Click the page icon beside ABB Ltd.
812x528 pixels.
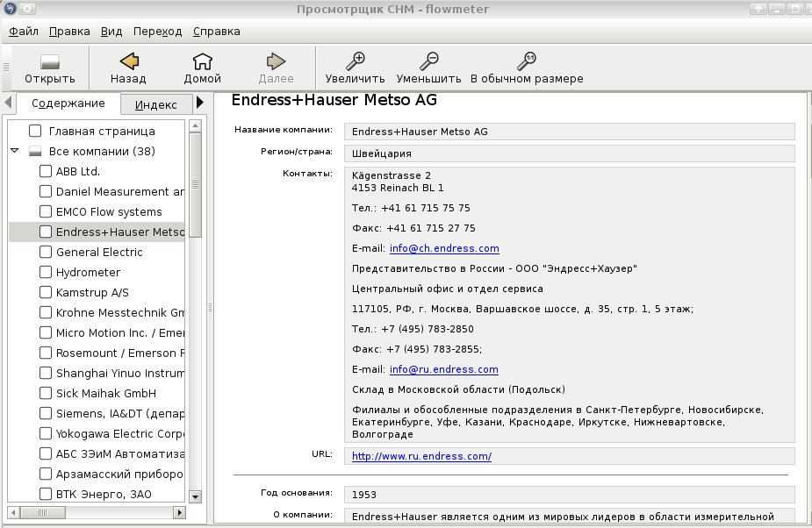coord(46,171)
